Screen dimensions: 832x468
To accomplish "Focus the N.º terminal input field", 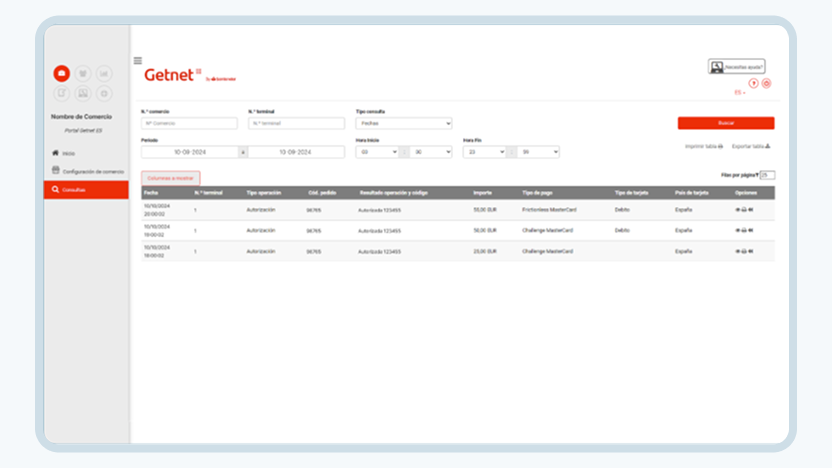I will 297,123.
